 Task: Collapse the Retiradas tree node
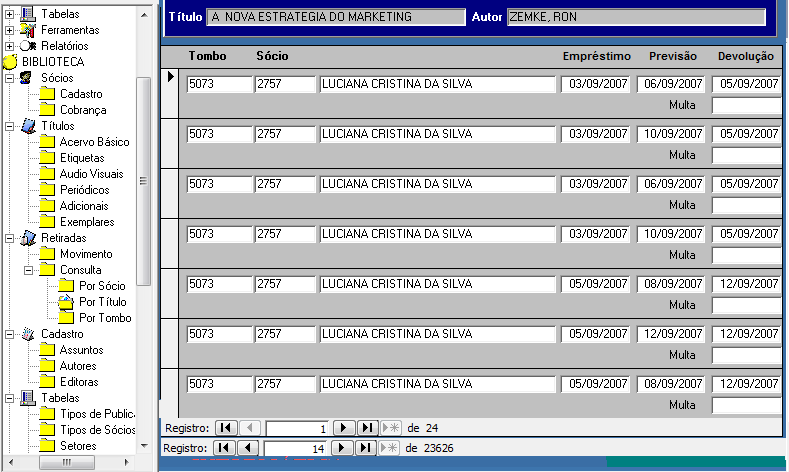point(9,238)
